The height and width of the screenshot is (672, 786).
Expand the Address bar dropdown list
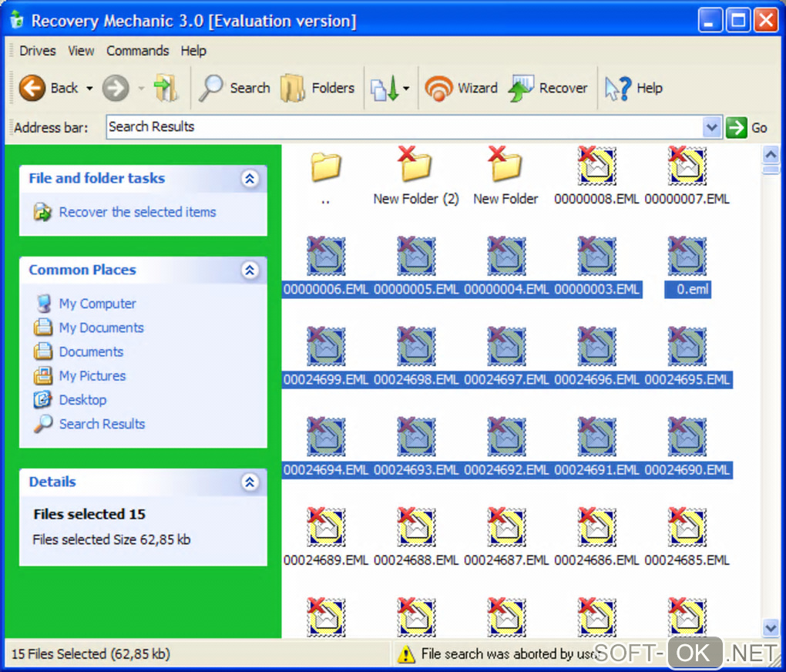click(x=712, y=127)
